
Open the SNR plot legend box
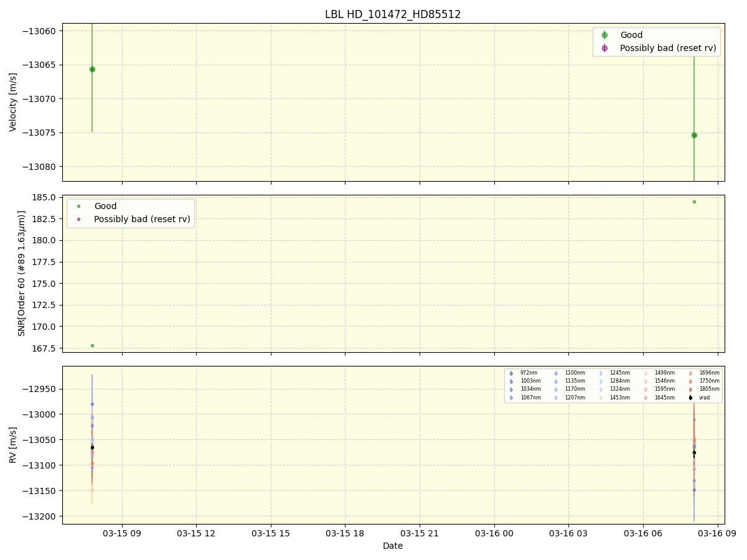point(129,212)
